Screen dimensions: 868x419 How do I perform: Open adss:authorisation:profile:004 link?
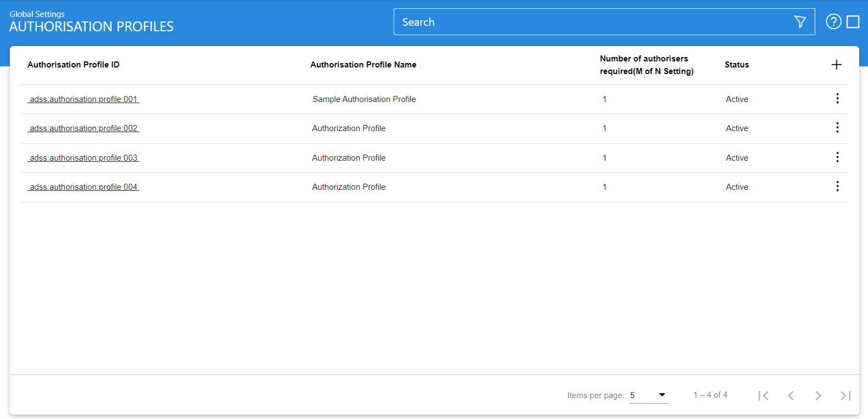pyautogui.click(x=83, y=187)
